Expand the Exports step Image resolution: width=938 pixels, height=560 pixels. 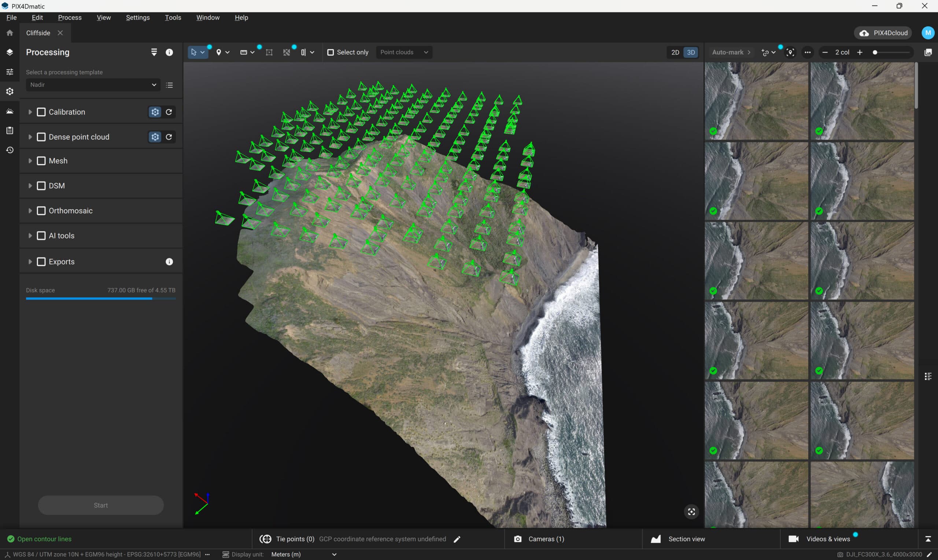pyautogui.click(x=30, y=262)
